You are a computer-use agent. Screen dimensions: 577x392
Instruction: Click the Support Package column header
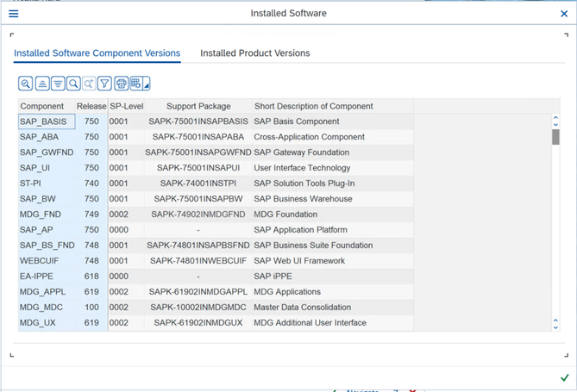tap(198, 106)
